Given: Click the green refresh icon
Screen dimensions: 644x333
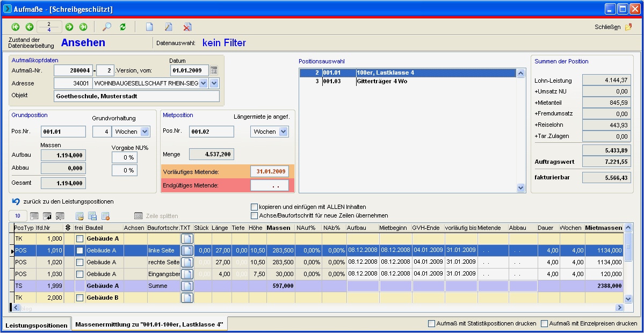Looking at the screenshot, I should (122, 27).
